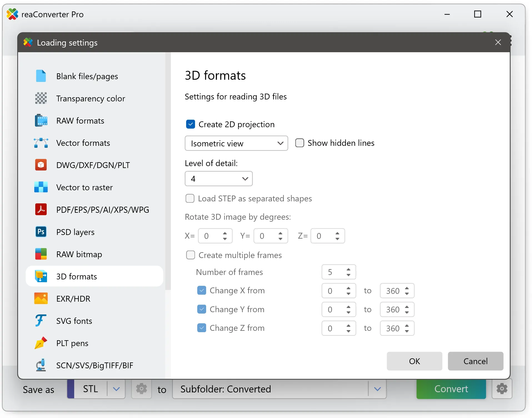This screenshot has height=418, width=532.
Task: Click the Cancel button
Action: [475, 361]
